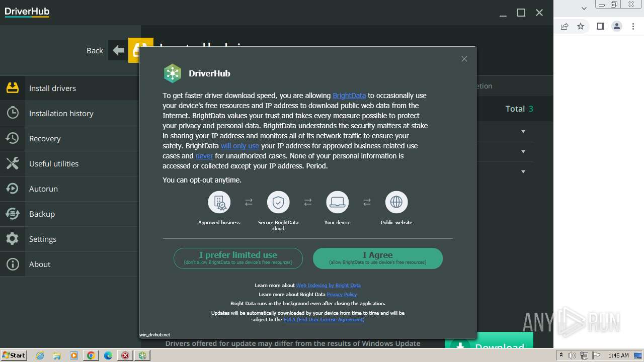
Task: Click Chrome's share page icon
Action: 565,26
